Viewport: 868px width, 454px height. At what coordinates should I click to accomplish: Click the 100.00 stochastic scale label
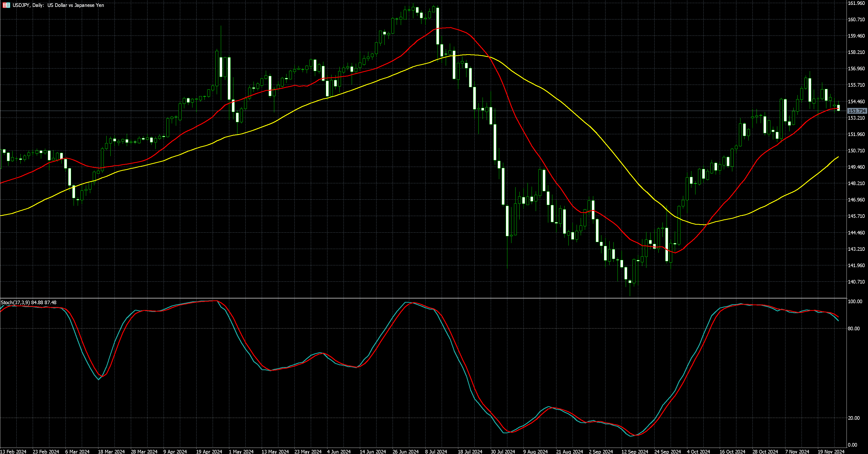click(854, 301)
